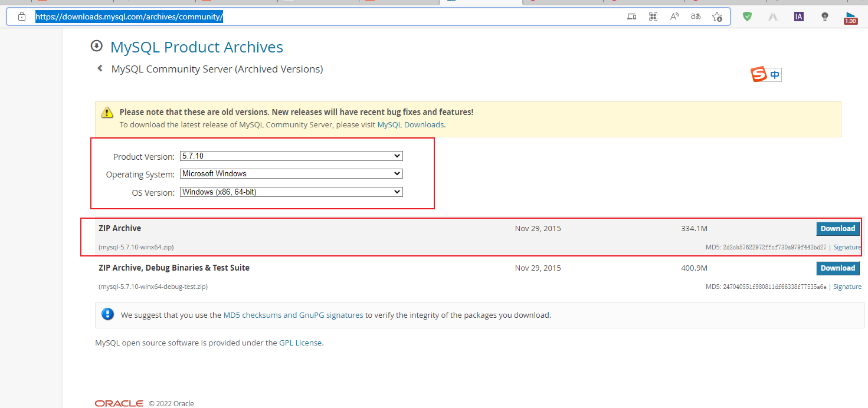The width and height of the screenshot is (868, 408).
Task: Open the Product Version dropdown
Action: click(x=291, y=156)
